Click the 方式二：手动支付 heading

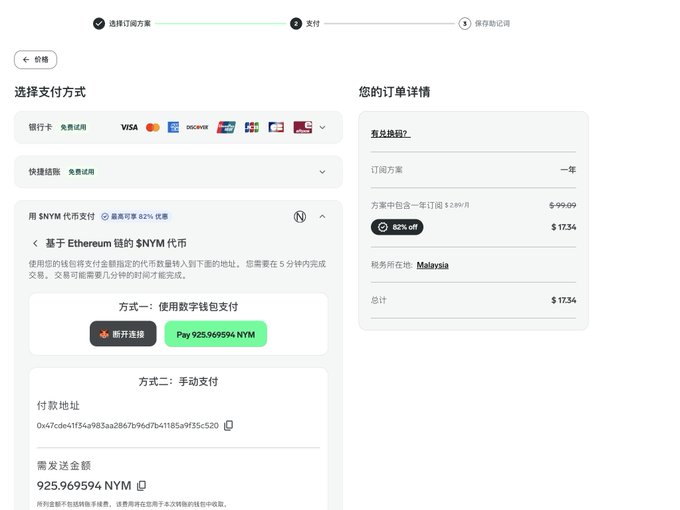[x=178, y=382]
